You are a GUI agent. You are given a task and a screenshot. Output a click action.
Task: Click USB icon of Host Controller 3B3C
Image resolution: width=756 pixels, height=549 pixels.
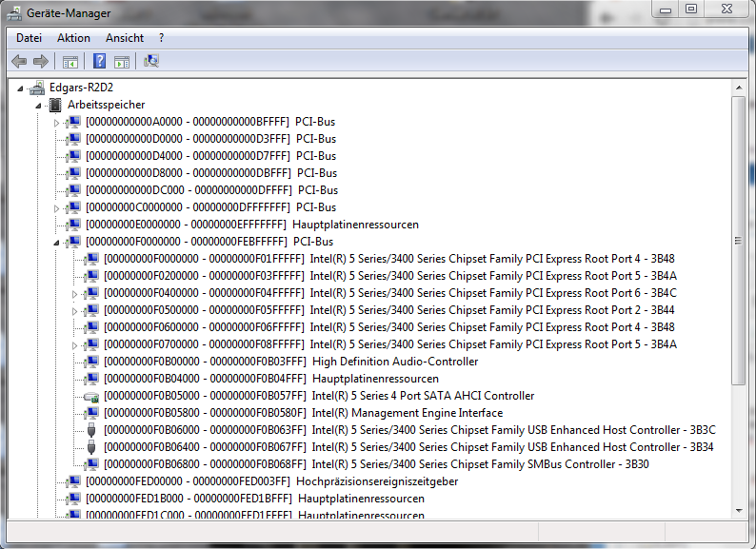pos(91,430)
